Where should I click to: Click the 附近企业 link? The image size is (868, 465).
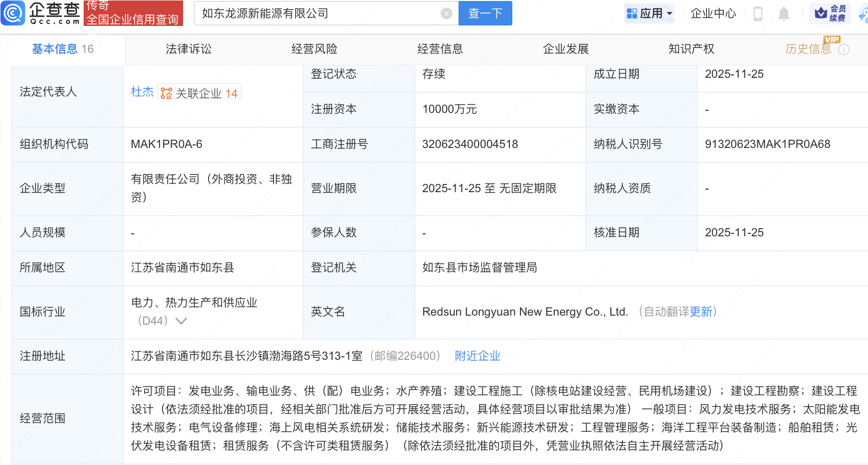tap(477, 356)
